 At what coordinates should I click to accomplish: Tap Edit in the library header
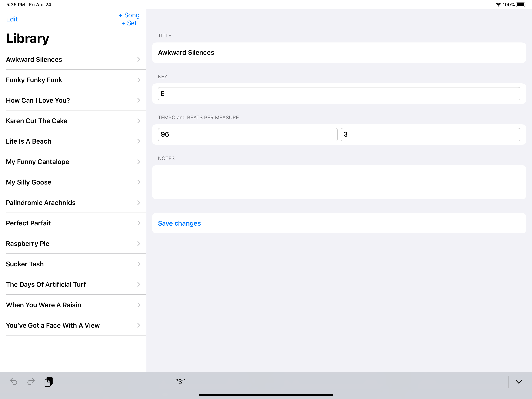12,19
